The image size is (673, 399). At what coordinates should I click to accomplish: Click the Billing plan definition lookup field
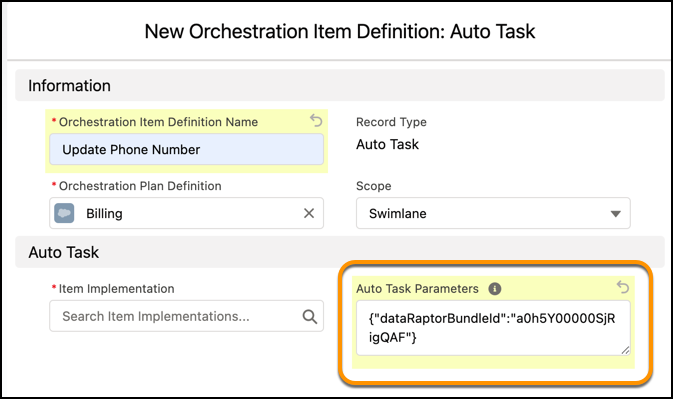click(186, 213)
